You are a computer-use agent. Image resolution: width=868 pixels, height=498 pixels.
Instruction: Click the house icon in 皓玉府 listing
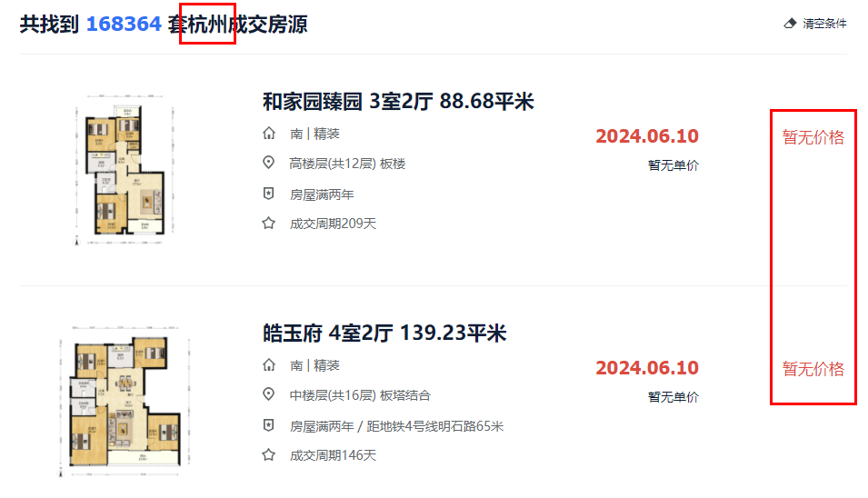coord(268,365)
